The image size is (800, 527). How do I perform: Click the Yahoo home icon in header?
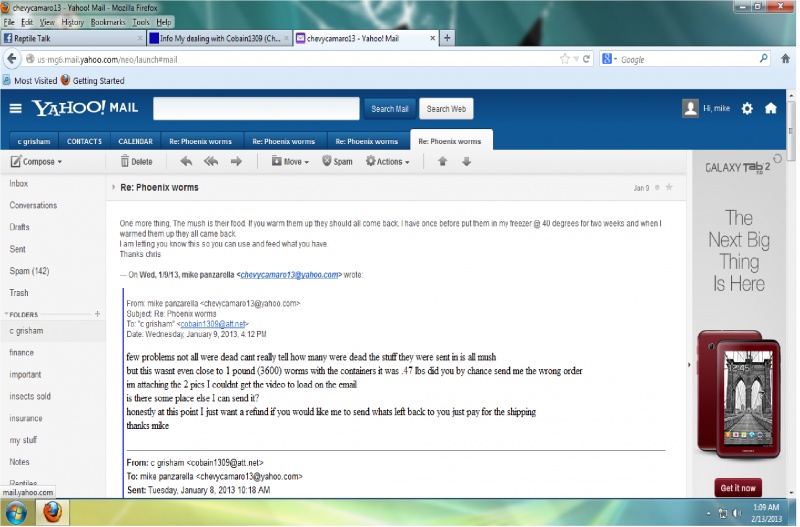coord(771,108)
